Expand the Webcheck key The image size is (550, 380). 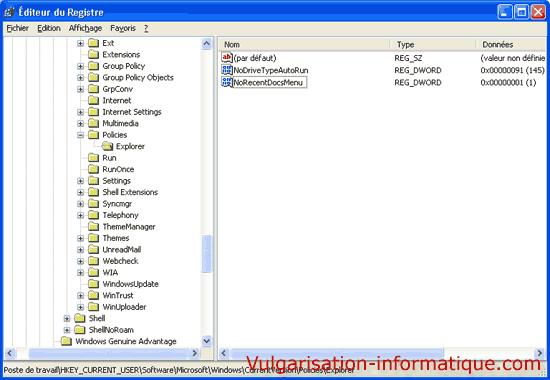81,261
